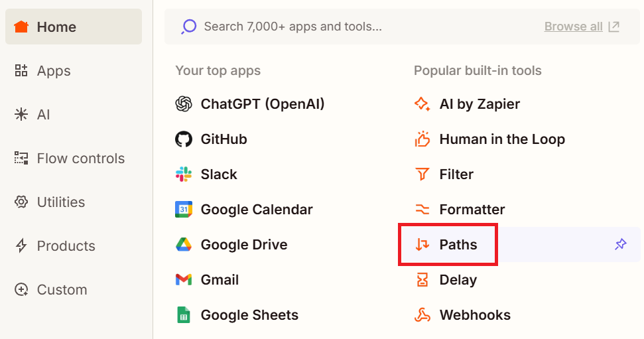Open the Apps sidebar tab

(53, 71)
